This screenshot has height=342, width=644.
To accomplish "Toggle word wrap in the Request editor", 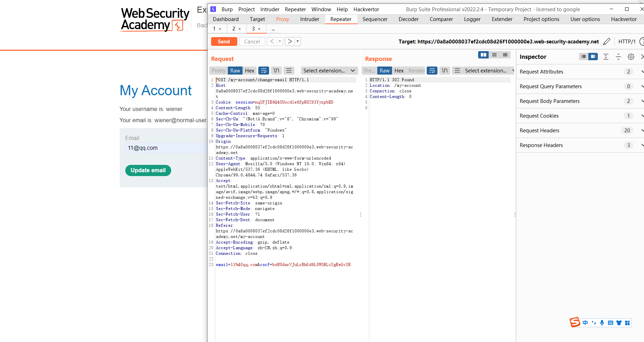I will (264, 71).
